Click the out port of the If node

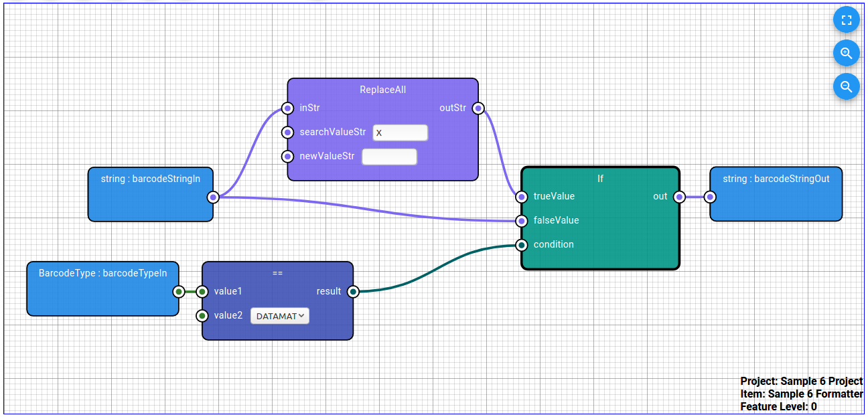[x=679, y=197]
